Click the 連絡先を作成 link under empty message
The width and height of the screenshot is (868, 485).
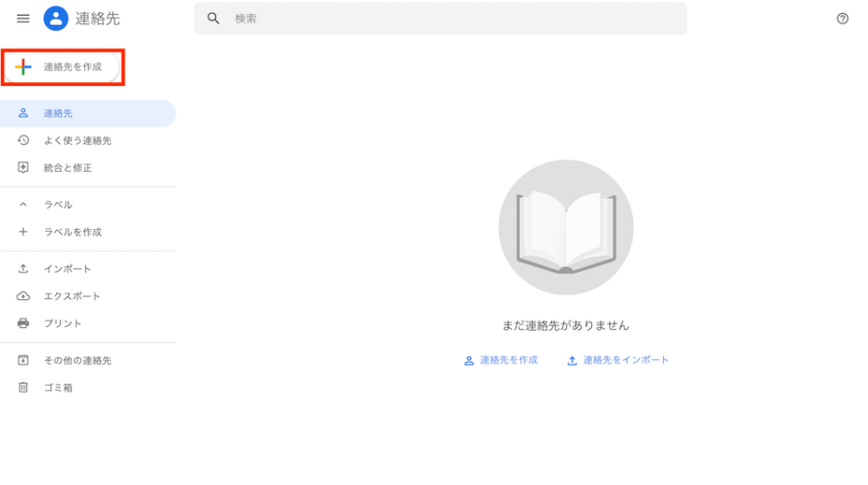pyautogui.click(x=500, y=360)
